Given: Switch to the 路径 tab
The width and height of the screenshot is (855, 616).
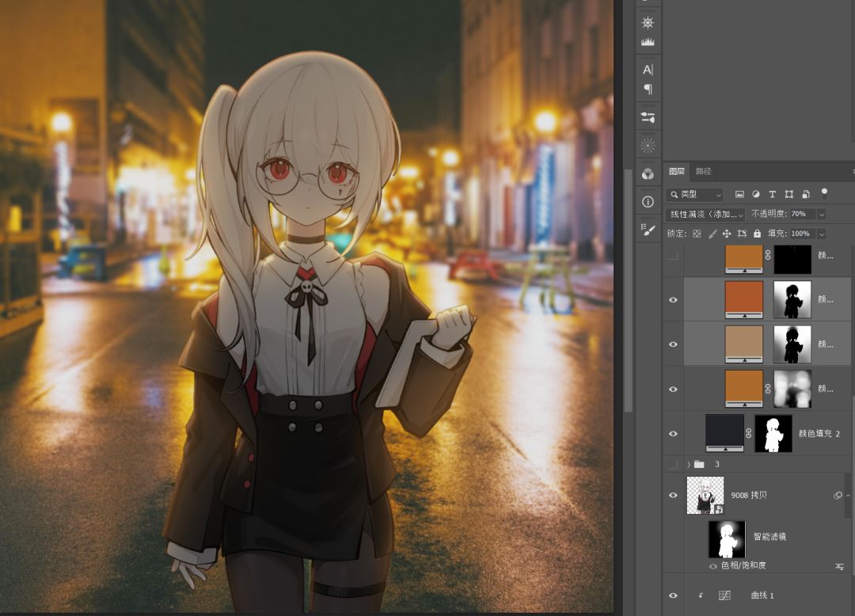Looking at the screenshot, I should pyautogui.click(x=703, y=171).
